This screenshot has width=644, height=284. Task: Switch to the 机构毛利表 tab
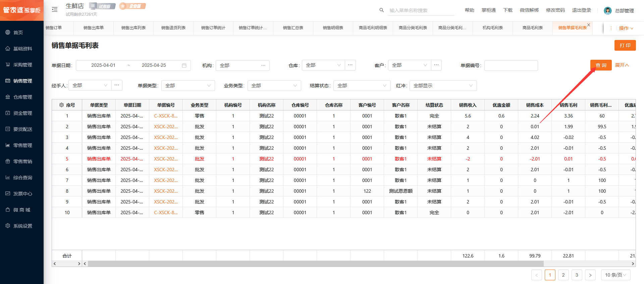[x=493, y=28]
